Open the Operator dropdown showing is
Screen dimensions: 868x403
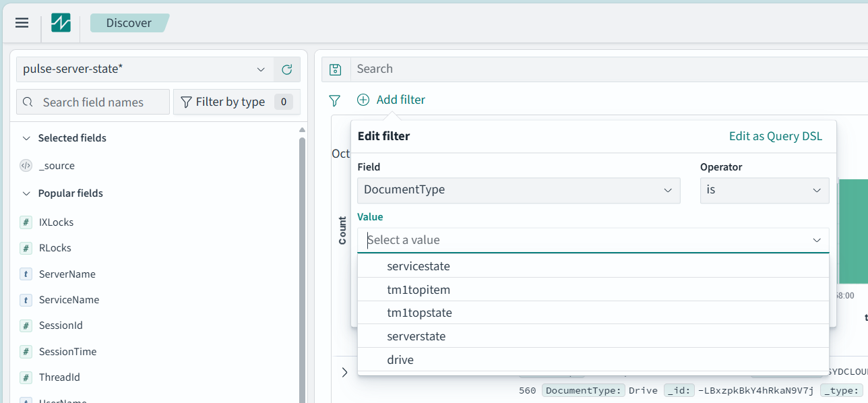765,190
